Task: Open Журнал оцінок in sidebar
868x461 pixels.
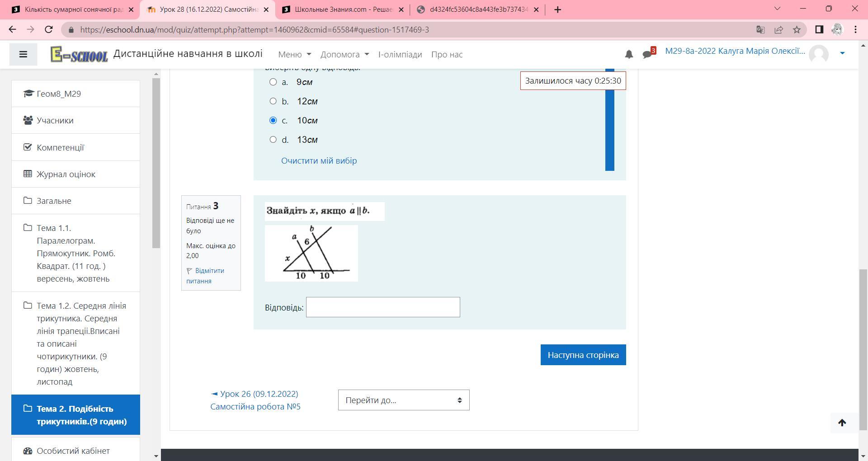Action: pos(66,174)
